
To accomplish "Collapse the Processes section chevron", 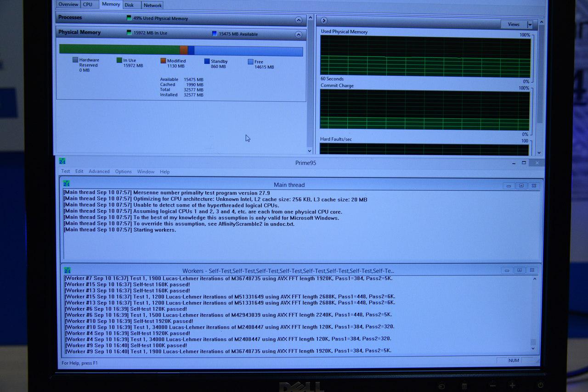I will click(x=299, y=20).
